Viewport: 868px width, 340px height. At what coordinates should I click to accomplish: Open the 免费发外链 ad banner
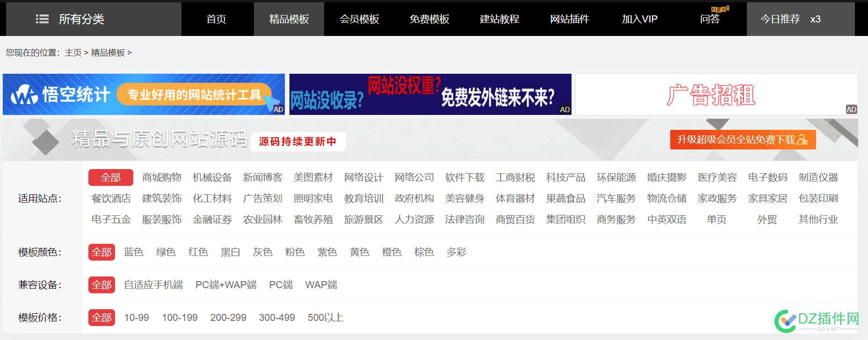pyautogui.click(x=430, y=94)
